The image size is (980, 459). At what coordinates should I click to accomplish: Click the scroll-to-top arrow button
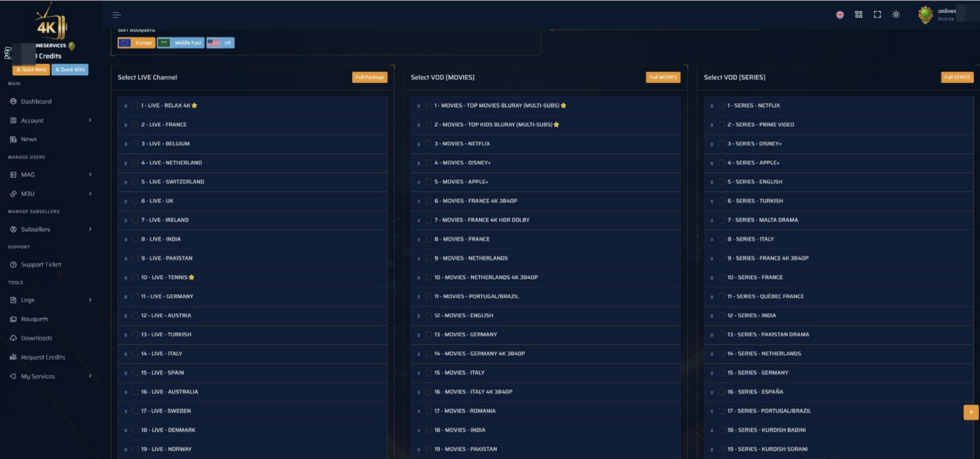pos(971,412)
